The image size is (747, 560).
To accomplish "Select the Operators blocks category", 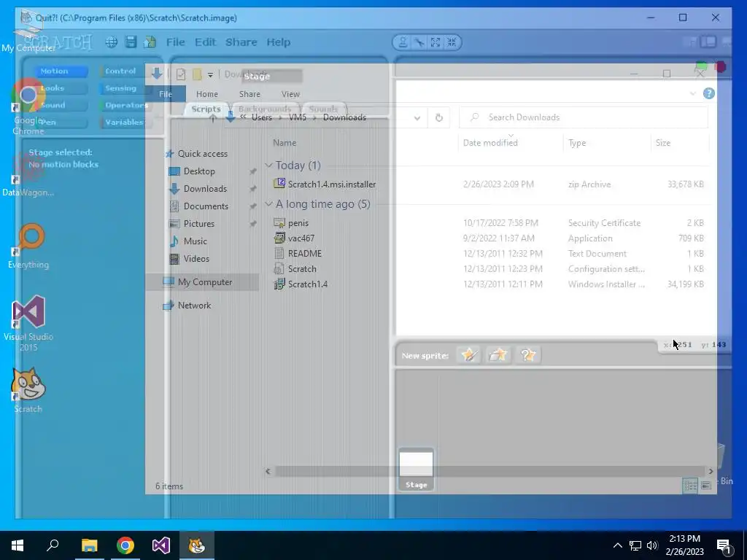I will [124, 105].
